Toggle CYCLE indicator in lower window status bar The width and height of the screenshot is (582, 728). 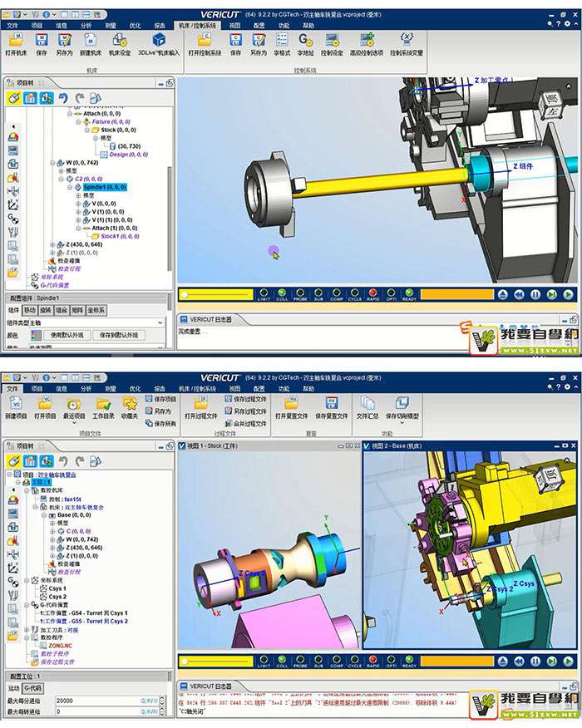354,660
